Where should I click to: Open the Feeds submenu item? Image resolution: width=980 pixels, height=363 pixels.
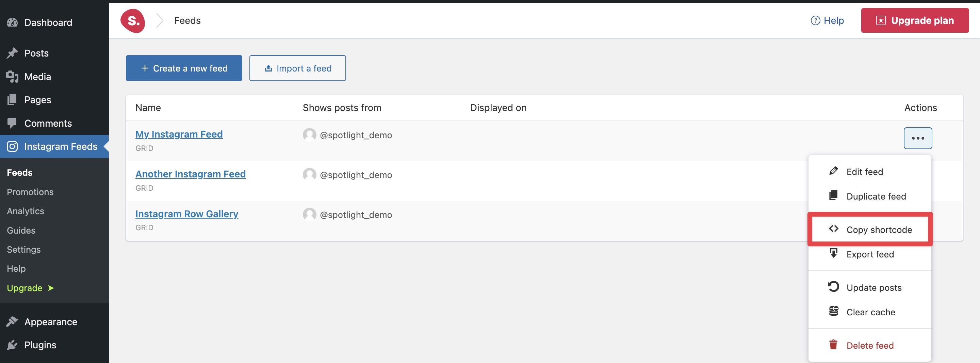20,173
